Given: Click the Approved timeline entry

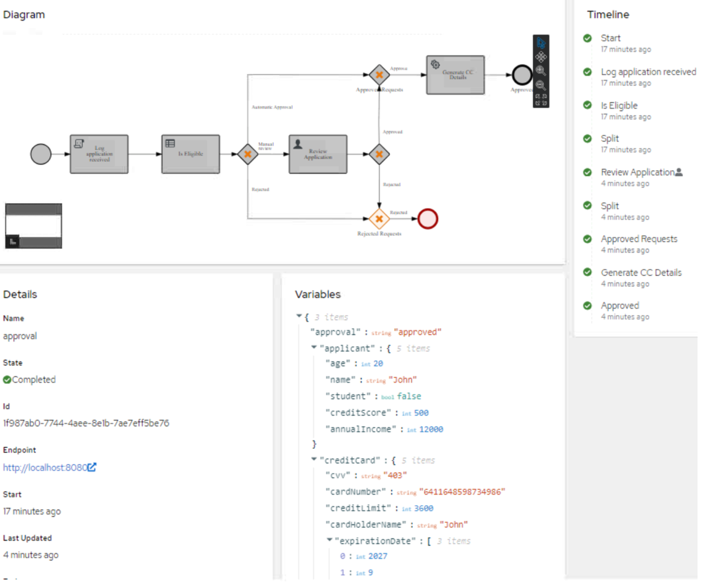Looking at the screenshot, I should pos(620,306).
